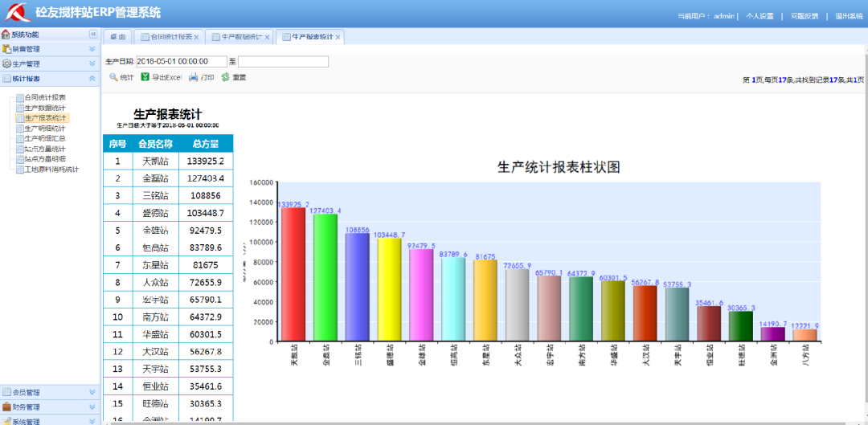The width and height of the screenshot is (868, 425).
Task: Collapse sidebar with the double-arrow icon
Action: tap(92, 35)
